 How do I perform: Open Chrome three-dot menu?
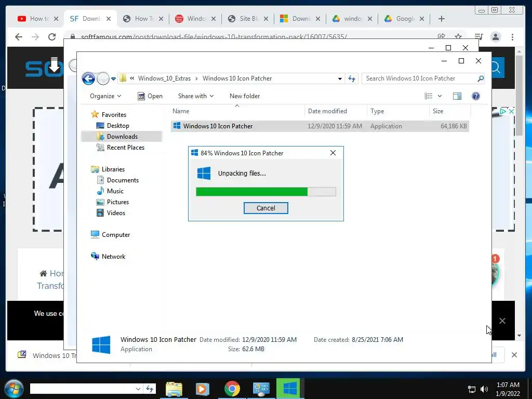tap(512, 37)
